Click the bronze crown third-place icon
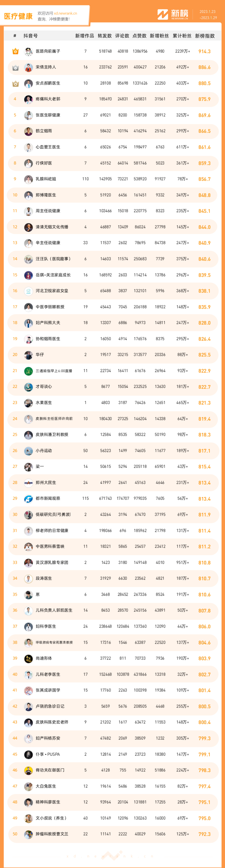The height and width of the screenshot is (868, 225). [x=15, y=83]
